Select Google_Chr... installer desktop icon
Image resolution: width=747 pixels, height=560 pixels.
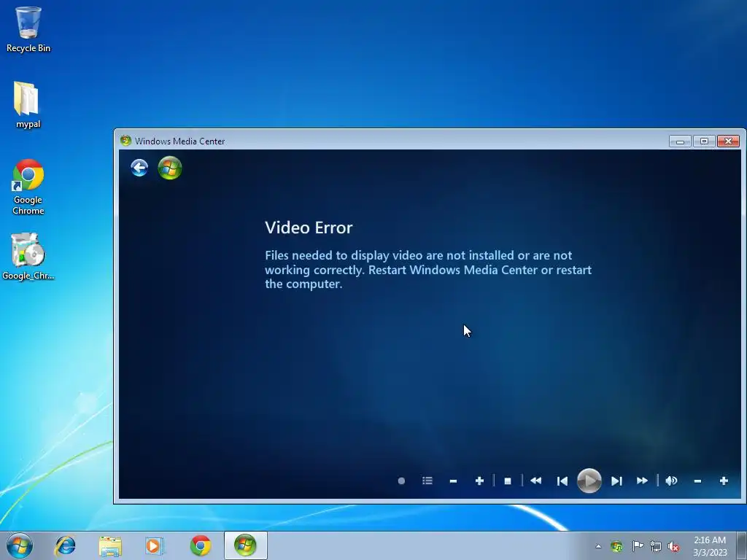pos(28,257)
